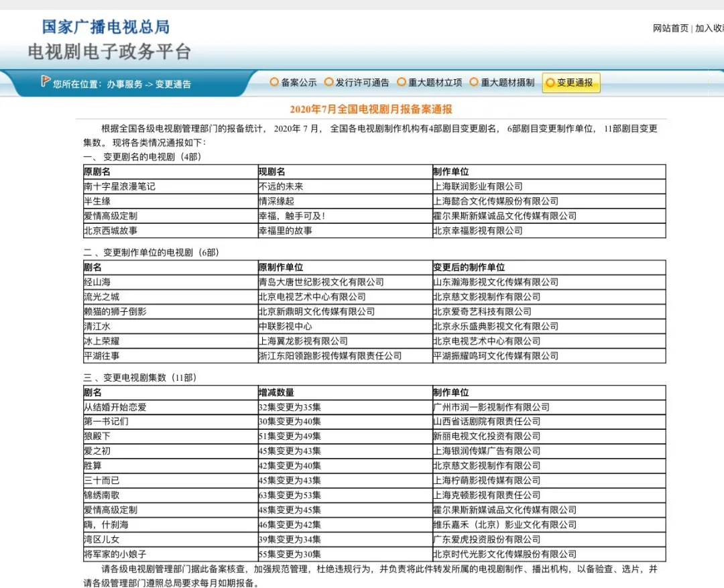724x588 pixels.
Task: Click the 原剧名 column header
Action: click(x=170, y=172)
